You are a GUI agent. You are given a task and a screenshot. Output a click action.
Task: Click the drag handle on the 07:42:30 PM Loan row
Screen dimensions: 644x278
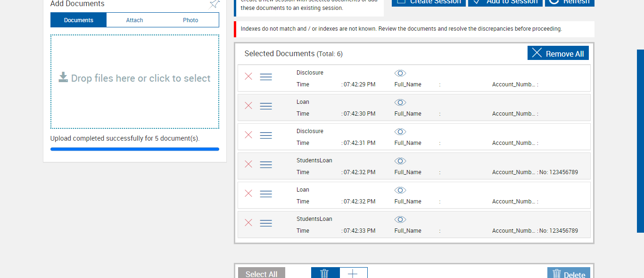[x=266, y=106]
